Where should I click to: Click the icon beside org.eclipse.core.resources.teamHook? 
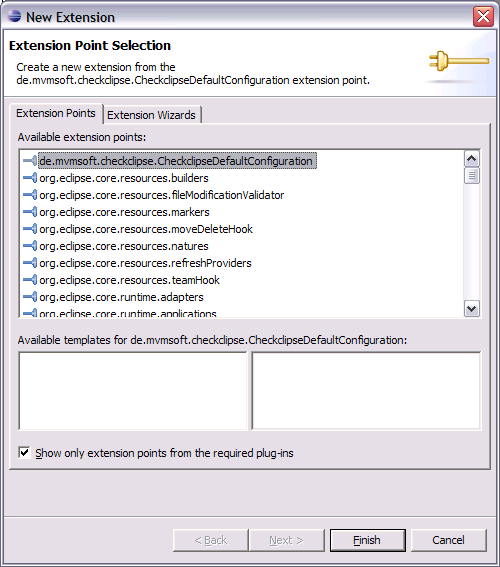30,280
